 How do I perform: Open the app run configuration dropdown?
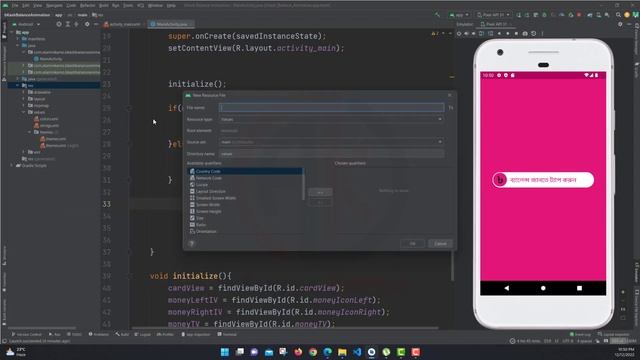(x=459, y=15)
